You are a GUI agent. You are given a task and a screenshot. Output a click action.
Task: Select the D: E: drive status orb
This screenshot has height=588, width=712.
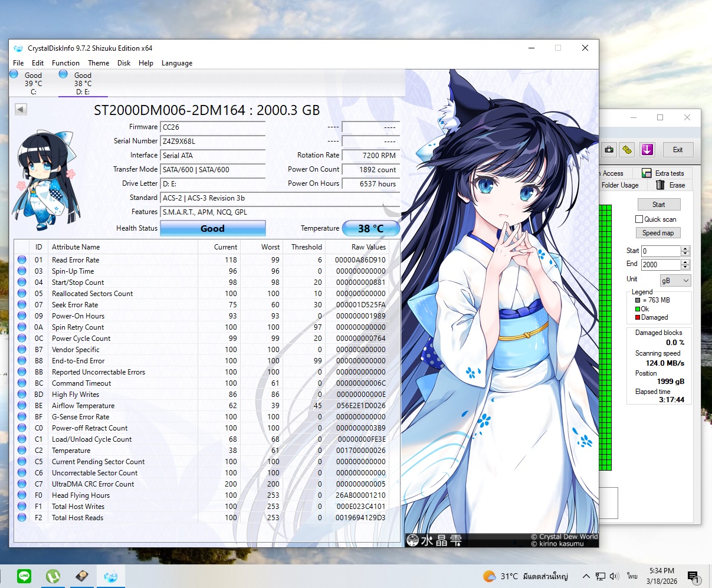pos(63,74)
